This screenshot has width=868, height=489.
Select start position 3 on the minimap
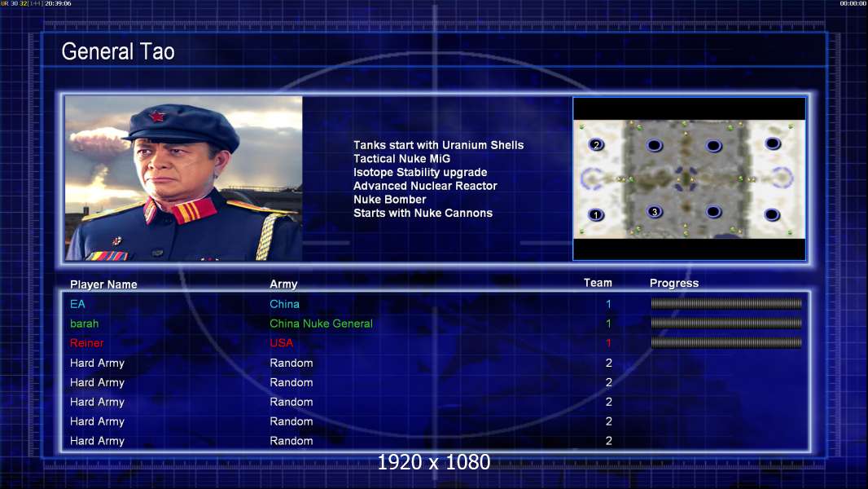pyautogui.click(x=655, y=212)
